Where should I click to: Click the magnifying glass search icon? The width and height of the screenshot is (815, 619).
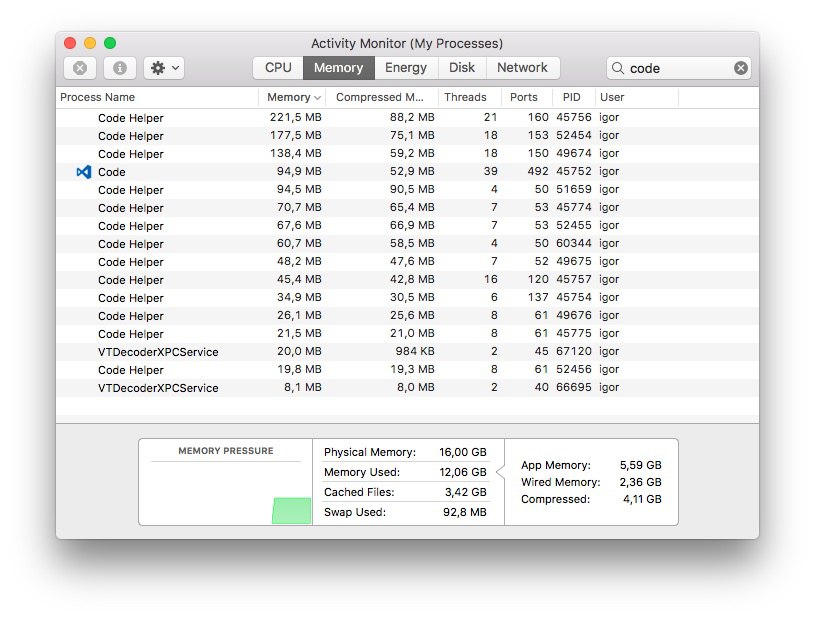pos(617,68)
